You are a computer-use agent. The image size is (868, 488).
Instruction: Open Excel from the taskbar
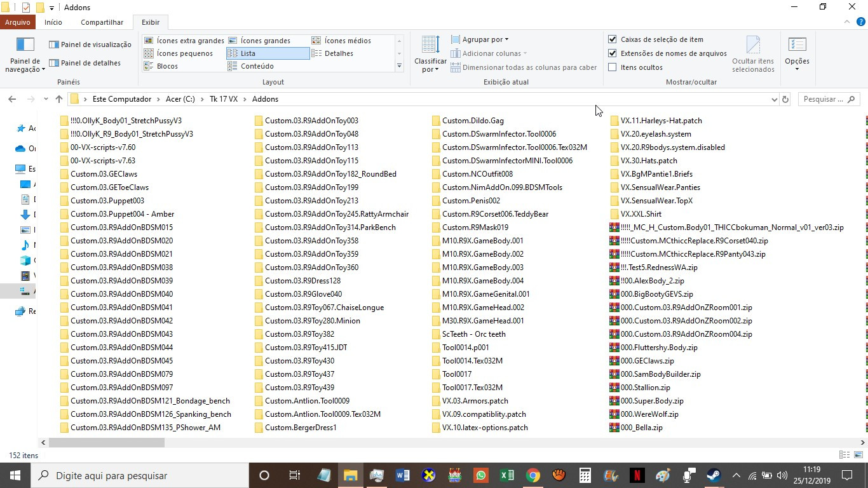pyautogui.click(x=506, y=475)
